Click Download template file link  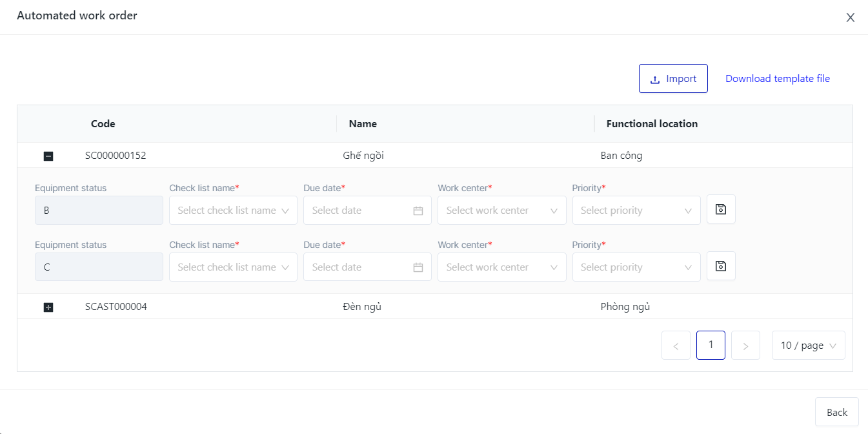click(778, 79)
